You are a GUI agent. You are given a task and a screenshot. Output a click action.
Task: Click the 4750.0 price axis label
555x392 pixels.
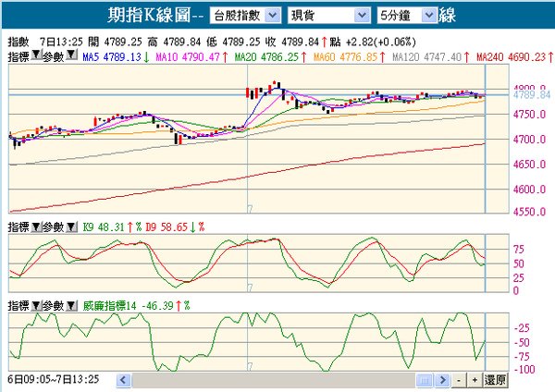click(529, 115)
